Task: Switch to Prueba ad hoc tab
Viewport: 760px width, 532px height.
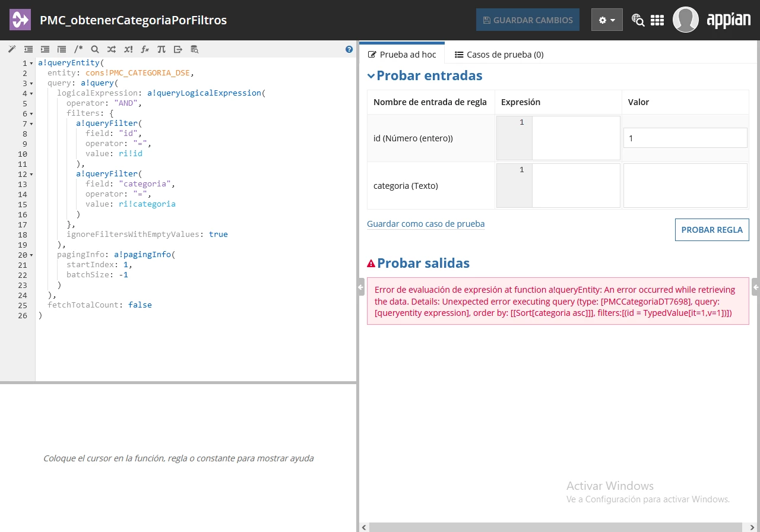Action: coord(402,54)
